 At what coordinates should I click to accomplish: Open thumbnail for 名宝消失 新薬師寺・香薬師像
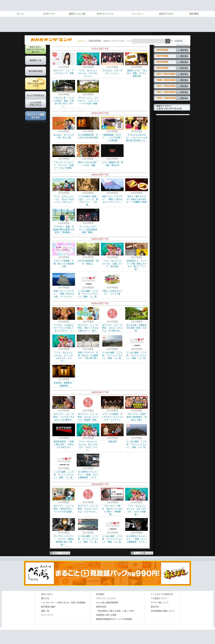click(x=64, y=371)
